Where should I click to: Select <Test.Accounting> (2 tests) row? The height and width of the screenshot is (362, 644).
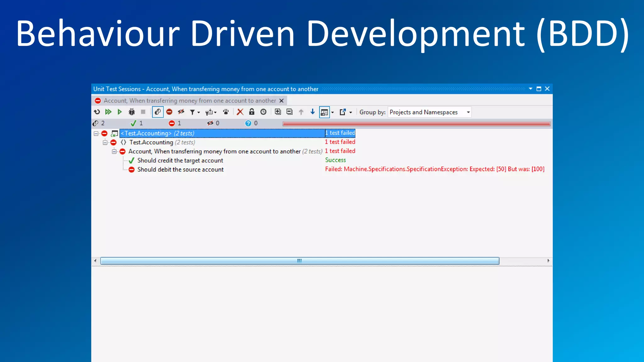coord(222,133)
